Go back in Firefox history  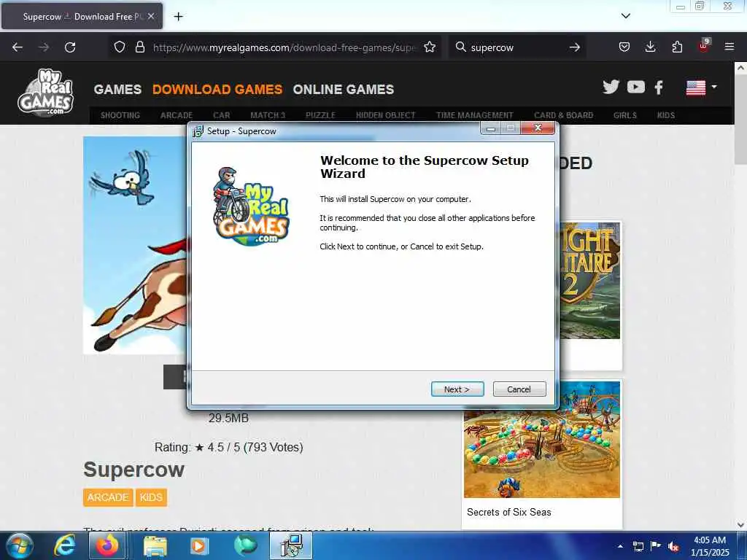pos(18,47)
